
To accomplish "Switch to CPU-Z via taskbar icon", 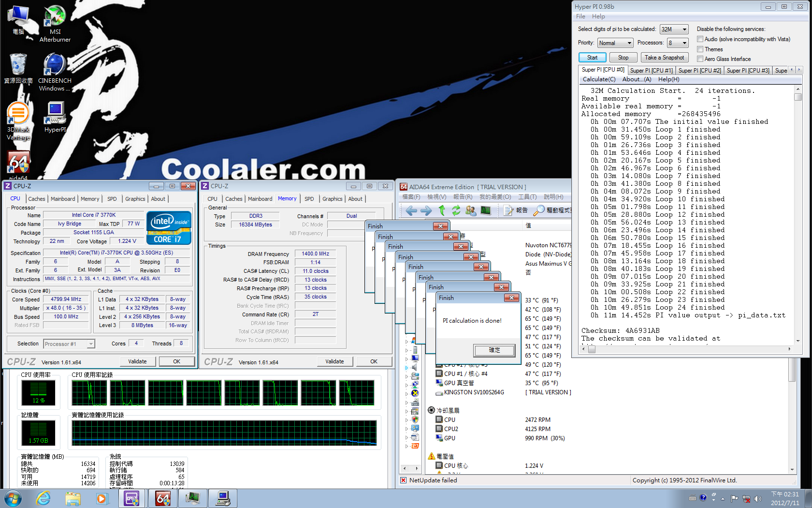I will pyautogui.click(x=132, y=498).
